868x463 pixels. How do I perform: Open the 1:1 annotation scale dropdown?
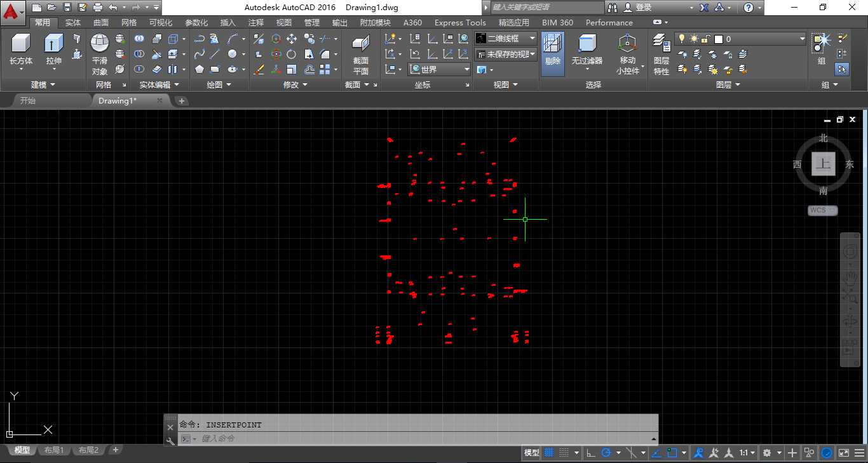[x=747, y=453]
